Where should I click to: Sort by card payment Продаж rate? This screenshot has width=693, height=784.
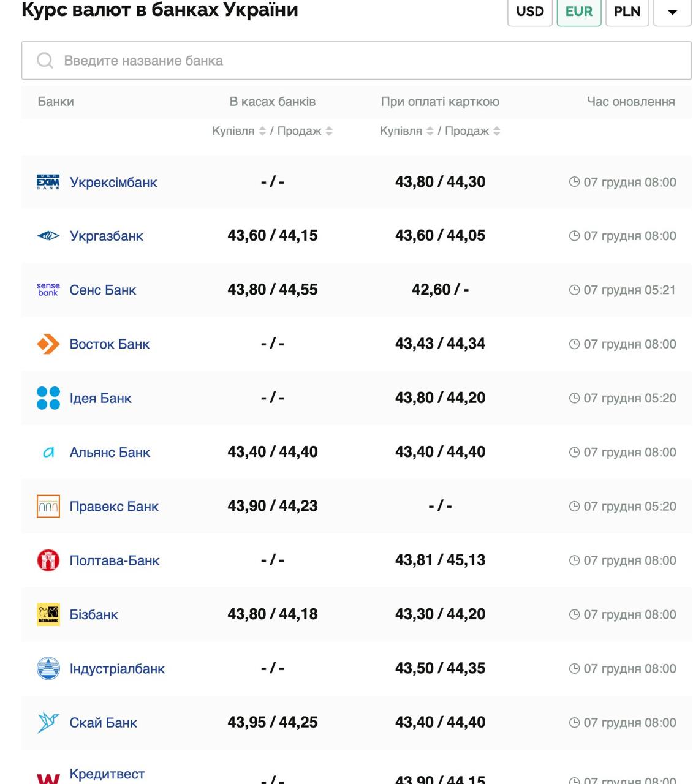pyautogui.click(x=497, y=131)
